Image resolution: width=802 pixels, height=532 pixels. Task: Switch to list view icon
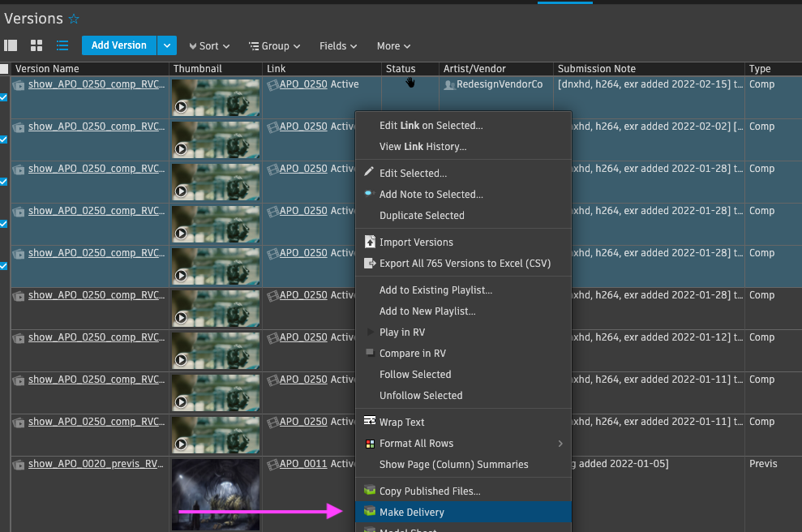[62, 45]
